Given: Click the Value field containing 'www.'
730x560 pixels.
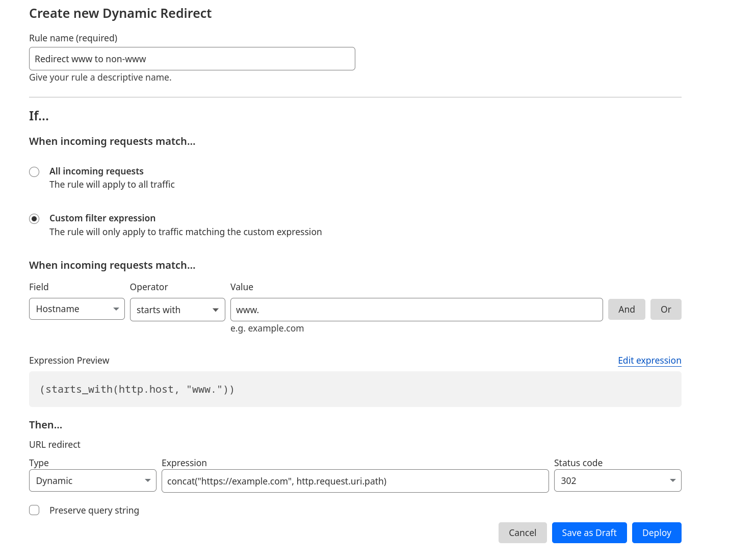Looking at the screenshot, I should (x=416, y=310).
